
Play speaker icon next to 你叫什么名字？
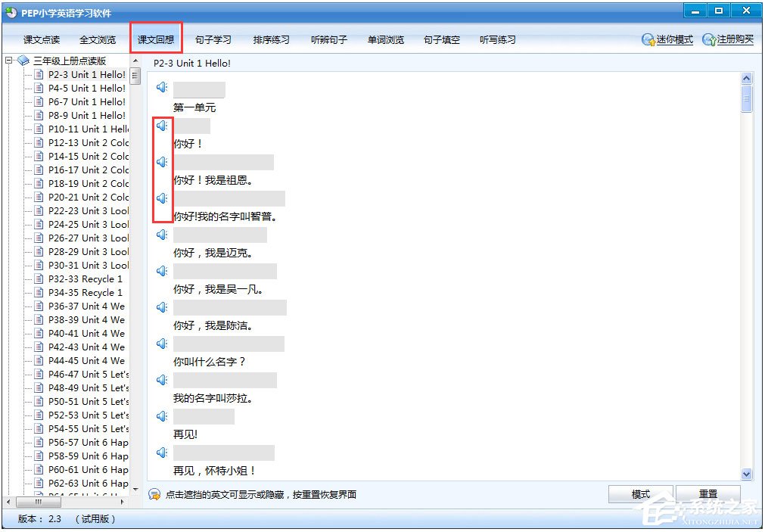(160, 343)
